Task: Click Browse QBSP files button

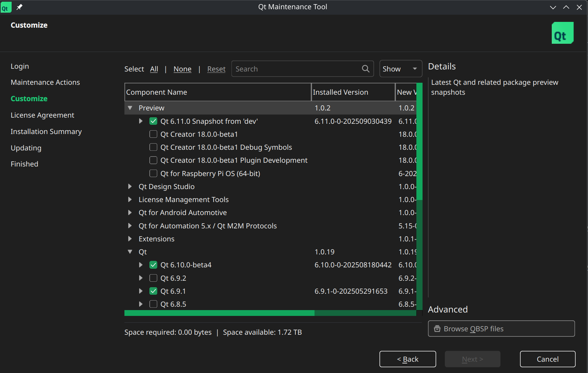Action: (x=501, y=329)
